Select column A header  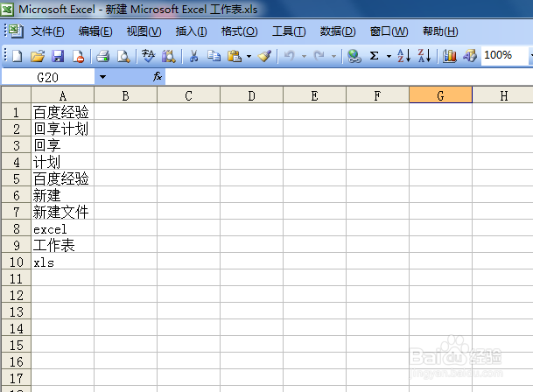[x=62, y=94]
